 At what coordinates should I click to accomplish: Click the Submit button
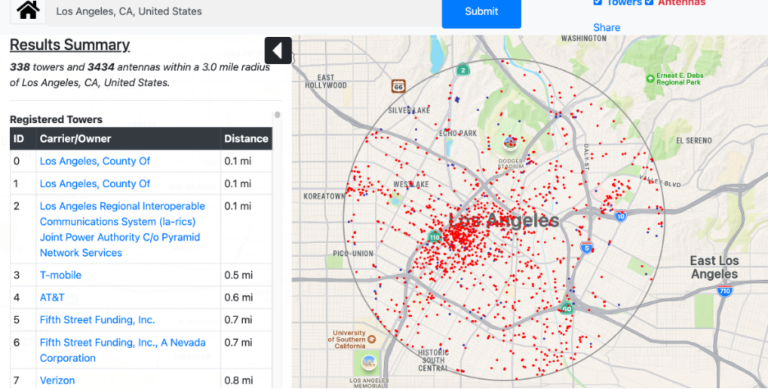coord(481,12)
